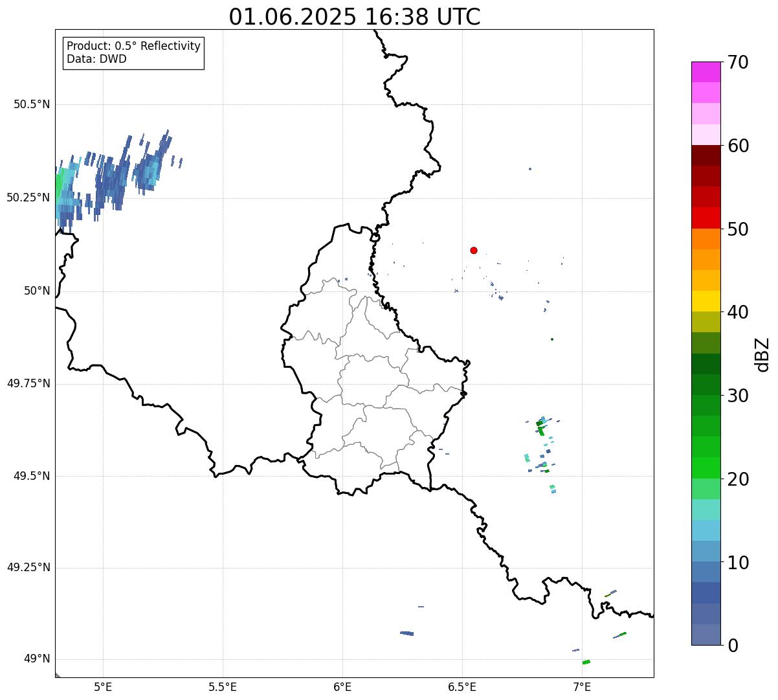Click the colorbar tick label 30

point(739,396)
